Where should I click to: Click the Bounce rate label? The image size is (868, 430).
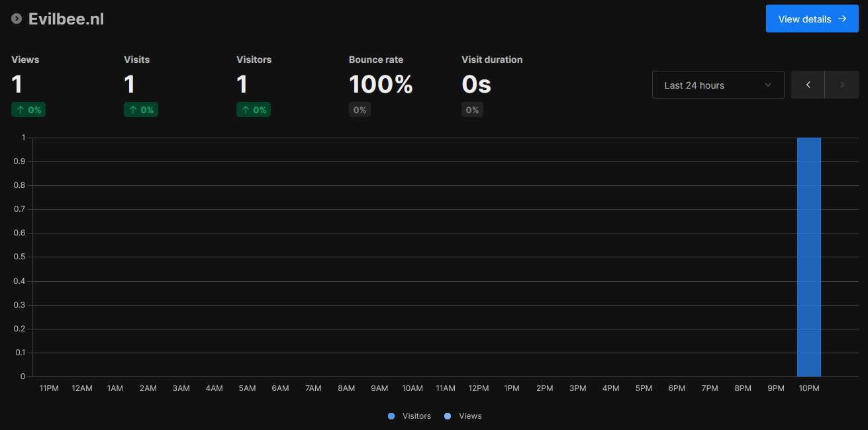point(376,60)
